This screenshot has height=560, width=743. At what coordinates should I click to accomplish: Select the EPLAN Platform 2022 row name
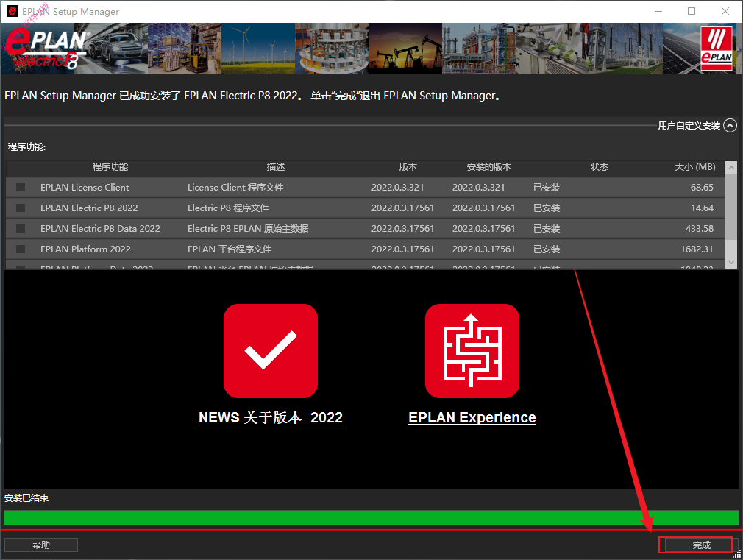tap(86, 249)
